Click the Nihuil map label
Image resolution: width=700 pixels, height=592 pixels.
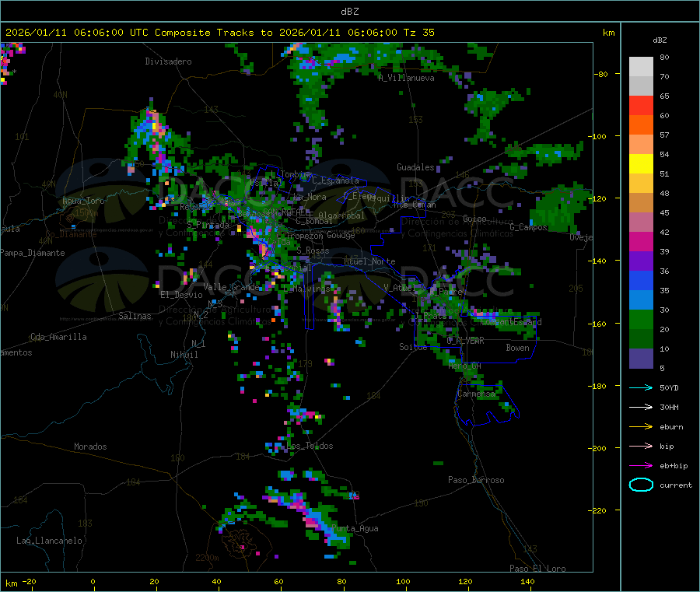point(184,355)
